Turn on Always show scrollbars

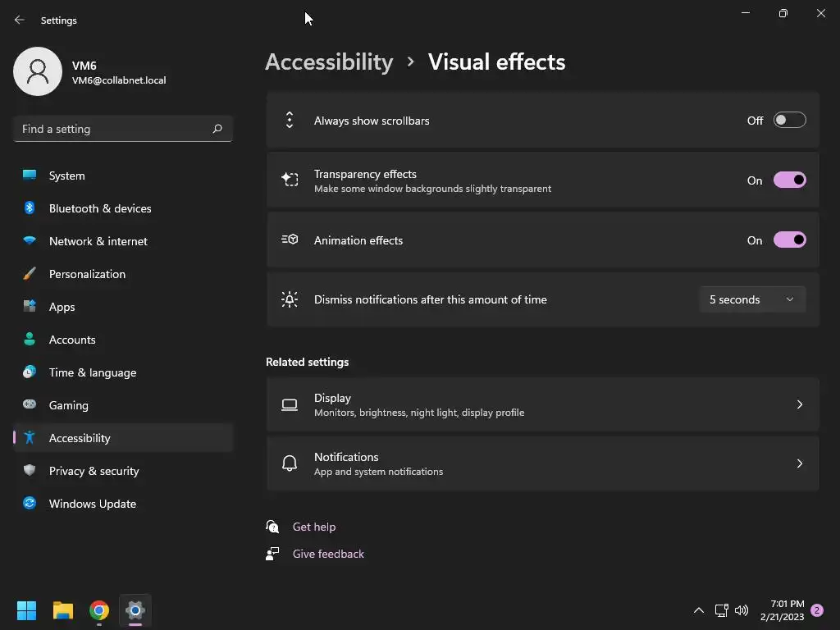click(x=789, y=121)
